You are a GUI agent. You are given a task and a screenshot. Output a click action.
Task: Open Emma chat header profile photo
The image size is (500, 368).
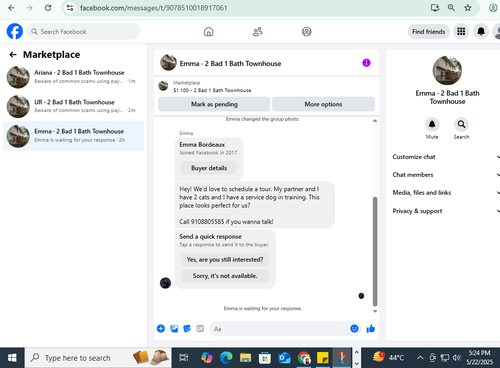tap(168, 63)
